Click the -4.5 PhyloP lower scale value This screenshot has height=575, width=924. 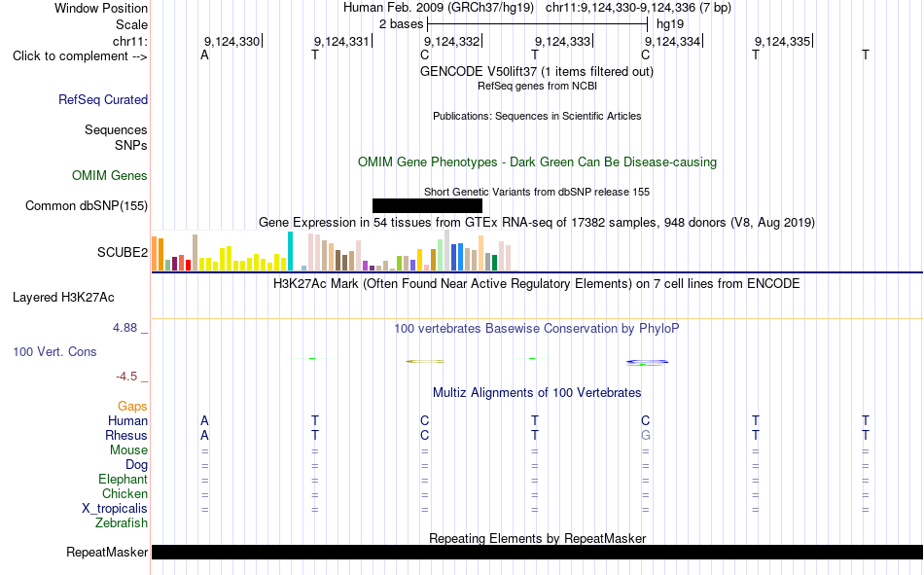(127, 377)
